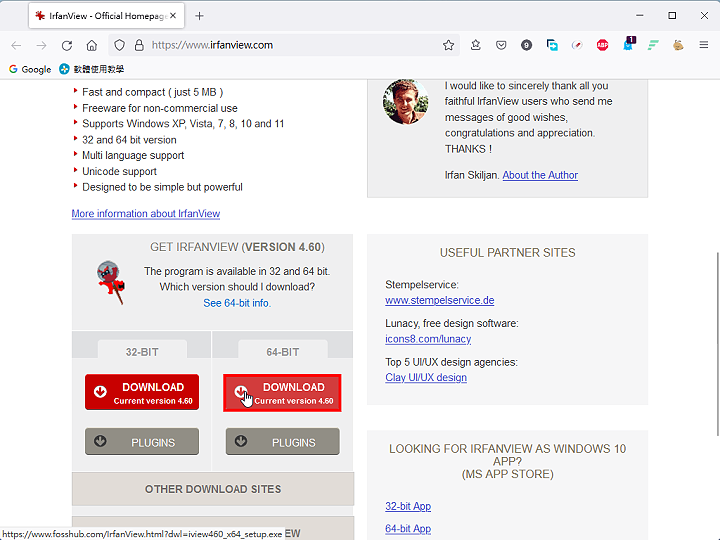720x540 pixels.
Task: Open the Chinese software tutorial bookmark
Action: coord(92,69)
